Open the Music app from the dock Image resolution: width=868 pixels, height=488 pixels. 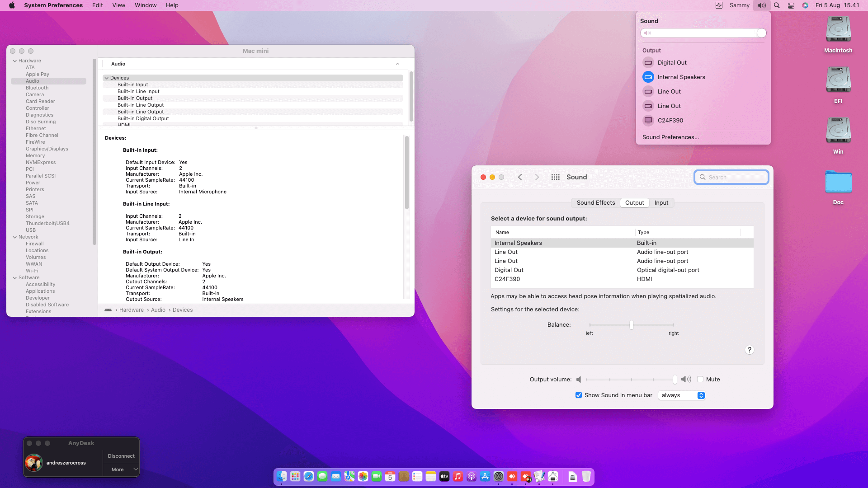point(458,477)
